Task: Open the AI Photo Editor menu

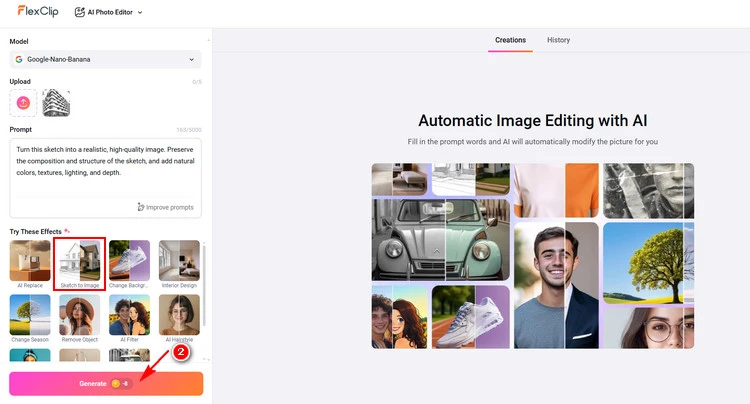Action: pyautogui.click(x=109, y=12)
